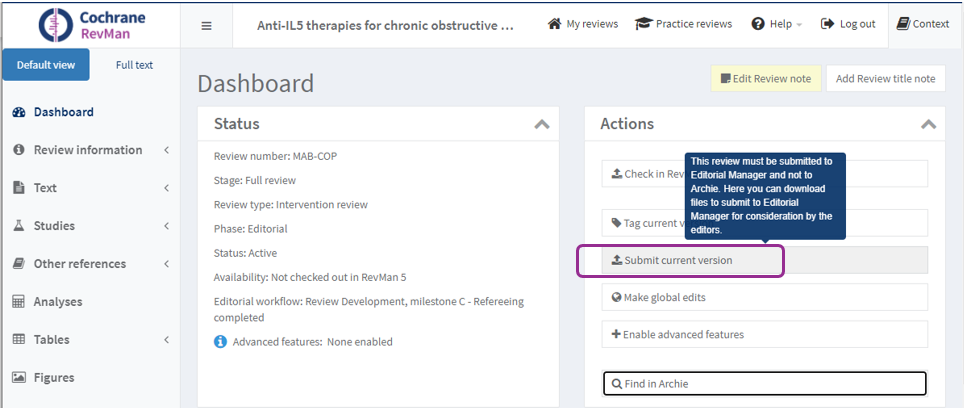Click the blue Advanced features info icon

click(221, 342)
